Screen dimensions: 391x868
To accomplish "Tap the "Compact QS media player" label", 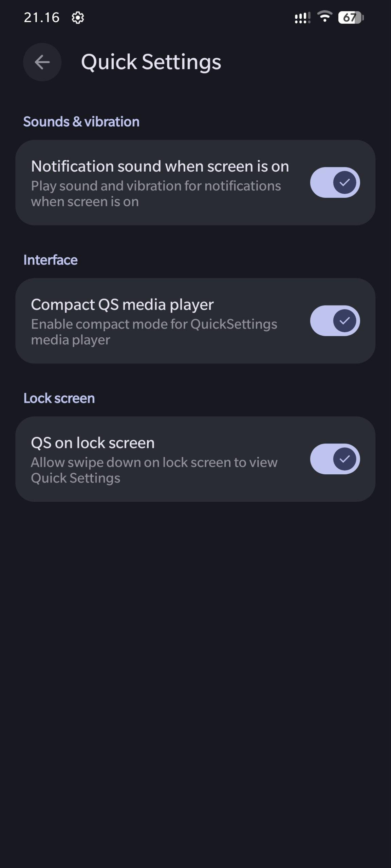I will (122, 304).
